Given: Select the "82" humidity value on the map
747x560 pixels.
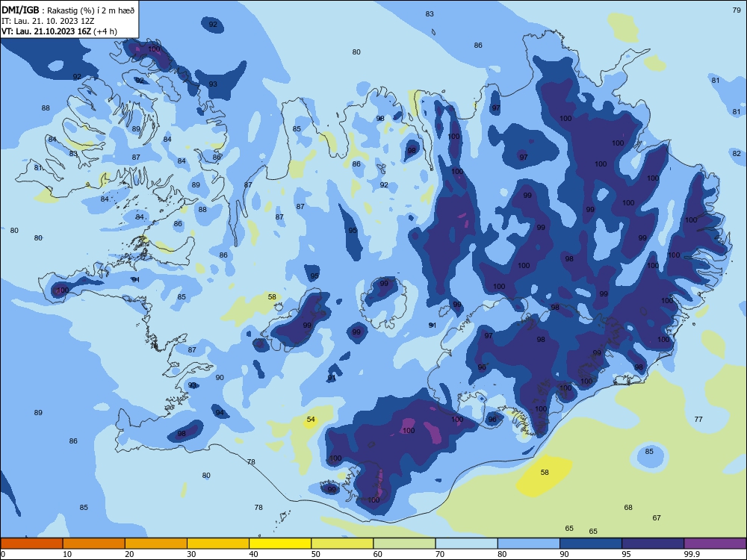Looking at the screenshot, I should pyautogui.click(x=737, y=154).
